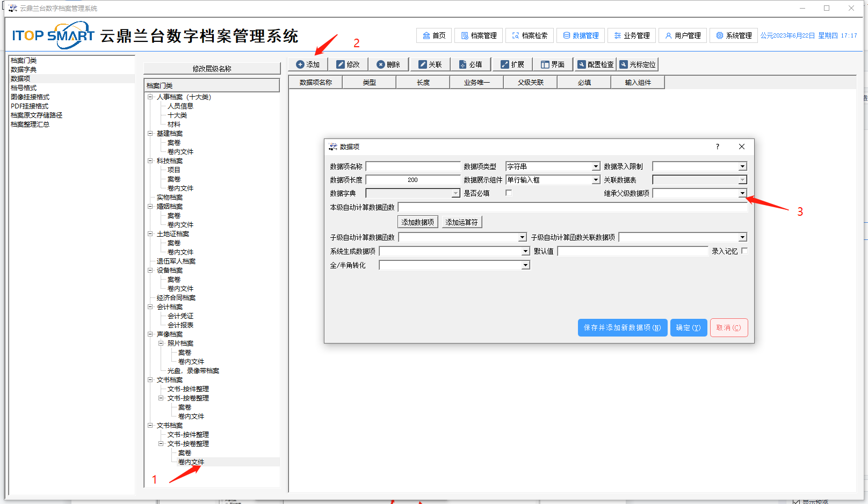The height and width of the screenshot is (504, 868).
Task: Click the 配置检查 toolbar icon
Action: tap(581, 64)
